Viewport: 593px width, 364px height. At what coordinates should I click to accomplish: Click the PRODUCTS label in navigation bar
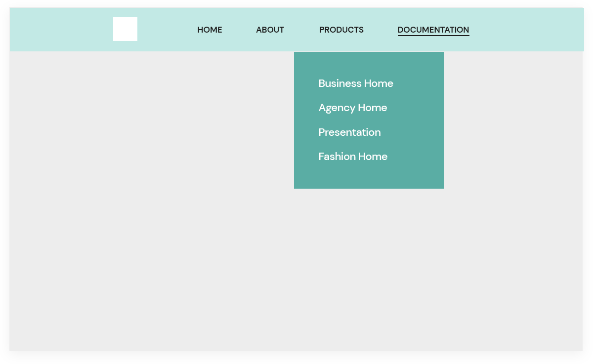[x=341, y=30]
